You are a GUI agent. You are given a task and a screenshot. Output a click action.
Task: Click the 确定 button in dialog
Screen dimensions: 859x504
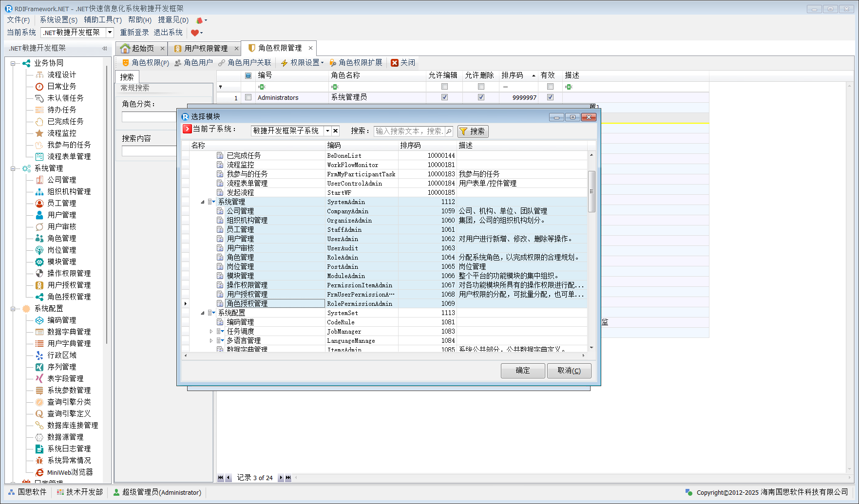[523, 371]
